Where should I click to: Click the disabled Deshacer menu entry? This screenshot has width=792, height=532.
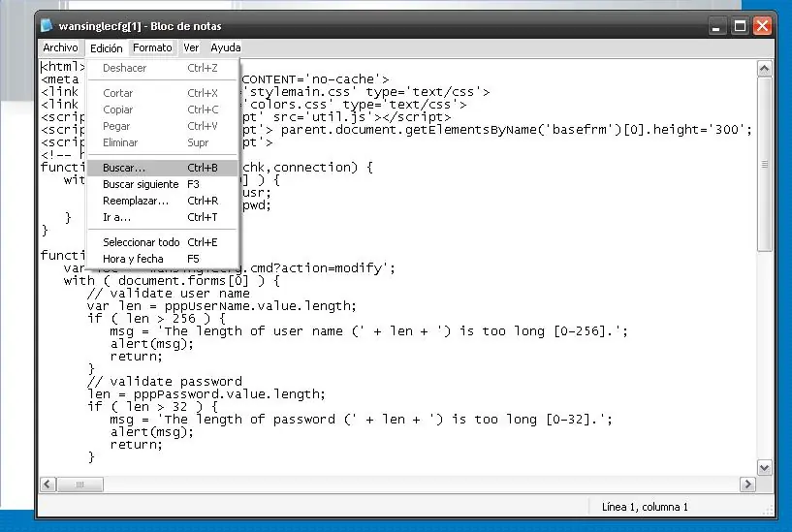point(162,68)
